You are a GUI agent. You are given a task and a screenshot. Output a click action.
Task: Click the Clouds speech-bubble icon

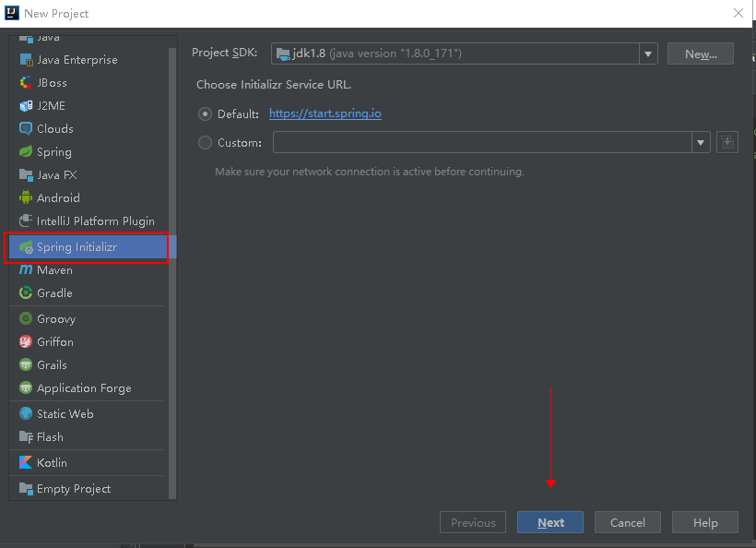click(26, 129)
